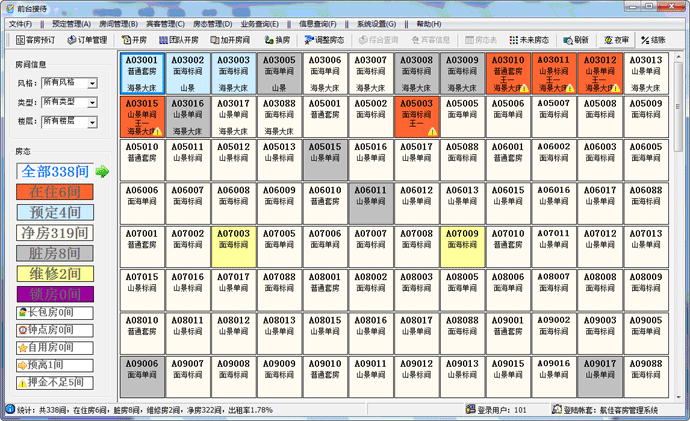Click the 押金不足5间 filter button

[x=54, y=382]
